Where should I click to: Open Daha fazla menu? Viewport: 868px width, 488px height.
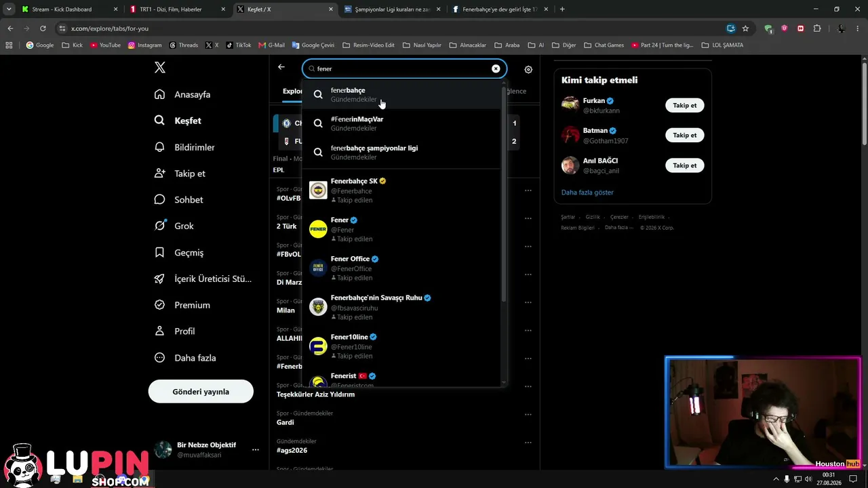pyautogui.click(x=185, y=358)
